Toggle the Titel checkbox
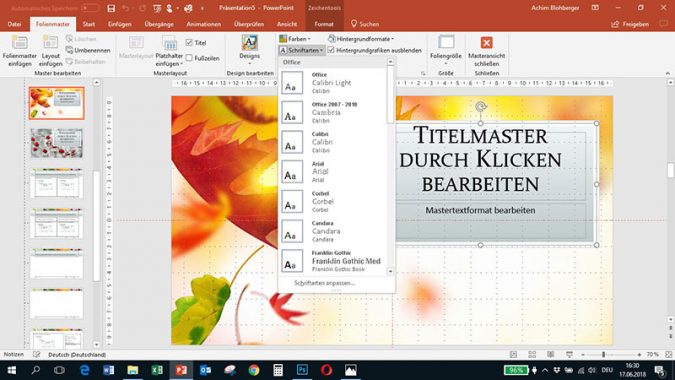 coord(189,43)
